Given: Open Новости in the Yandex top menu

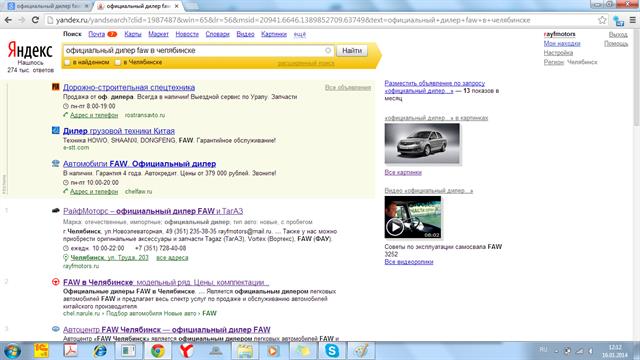Looking at the screenshot, I should tap(187, 34).
